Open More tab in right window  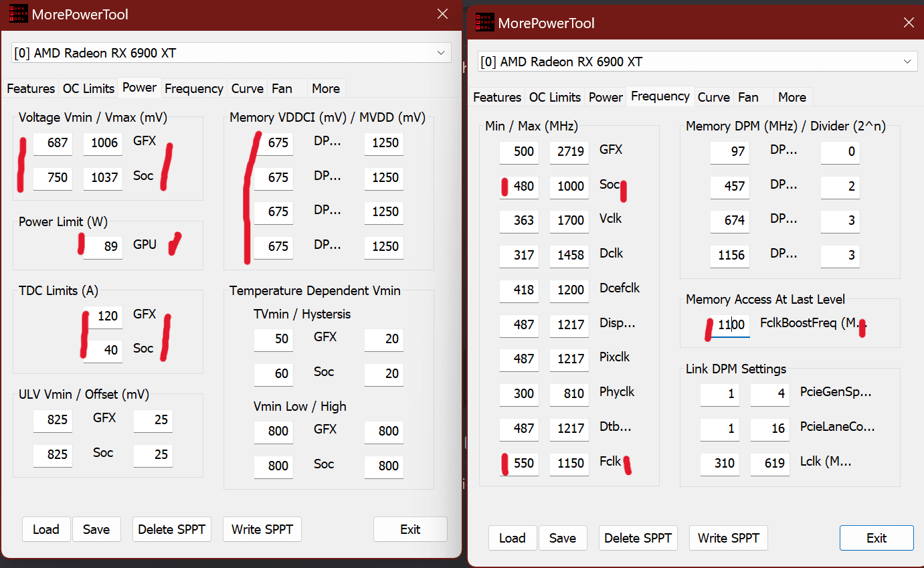pyautogui.click(x=792, y=97)
